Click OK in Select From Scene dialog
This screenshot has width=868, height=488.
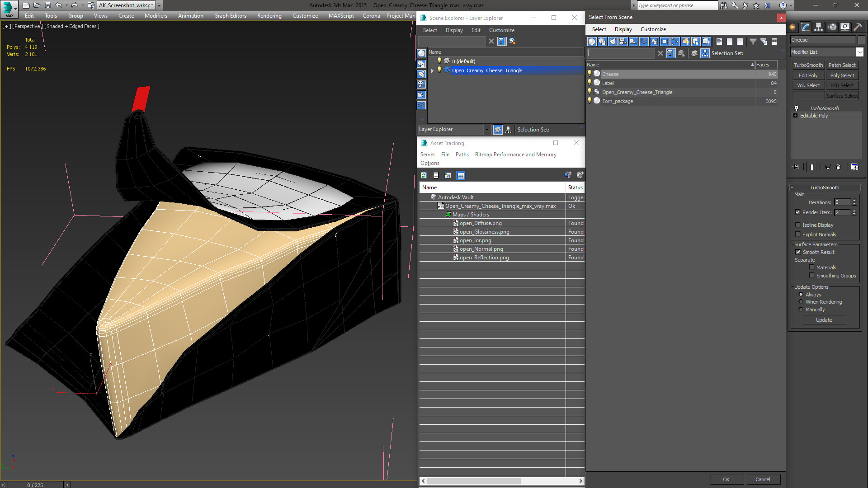(726, 479)
